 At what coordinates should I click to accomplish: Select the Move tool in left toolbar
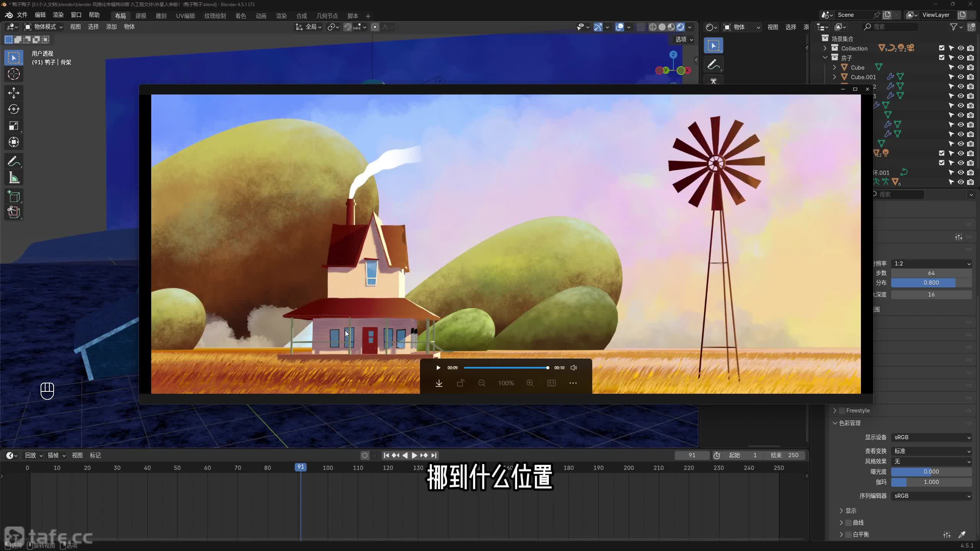coord(14,93)
